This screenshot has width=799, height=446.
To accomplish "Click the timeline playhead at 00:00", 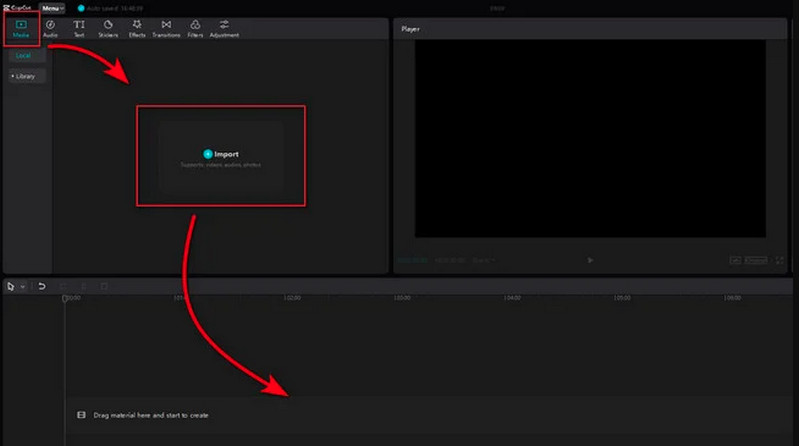I will 65,298.
